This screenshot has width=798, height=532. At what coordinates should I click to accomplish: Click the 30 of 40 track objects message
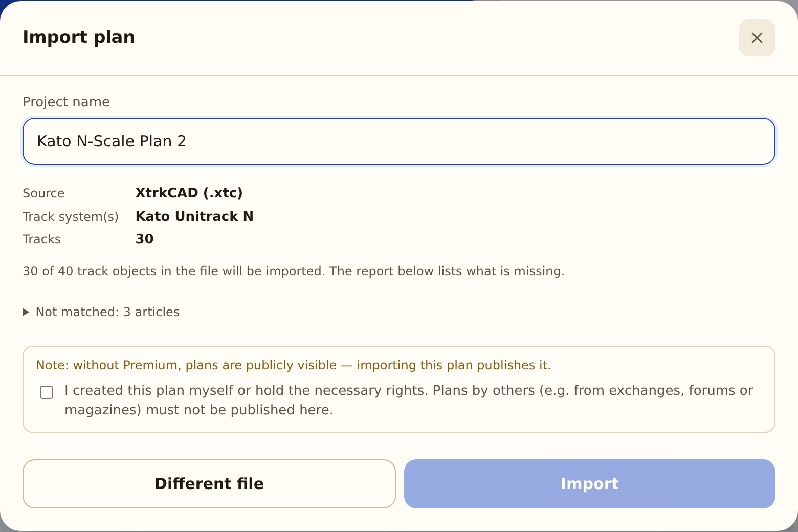click(x=294, y=271)
